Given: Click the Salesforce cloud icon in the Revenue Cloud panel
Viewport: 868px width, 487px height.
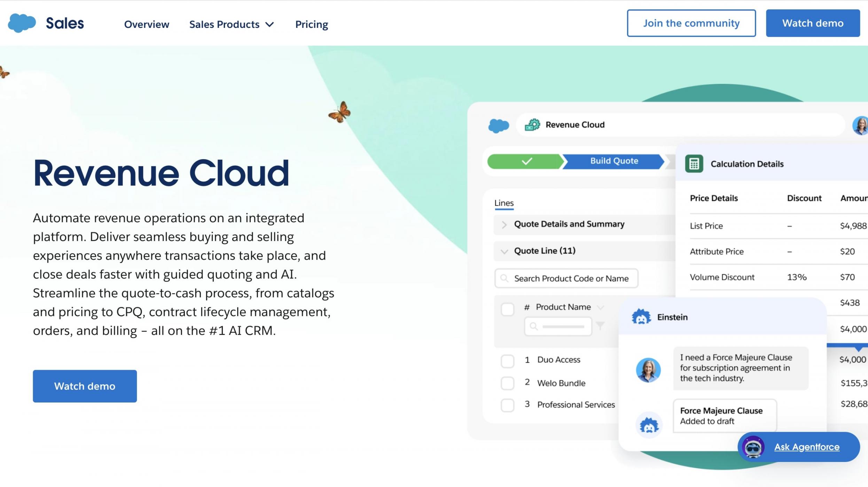Looking at the screenshot, I should [499, 125].
